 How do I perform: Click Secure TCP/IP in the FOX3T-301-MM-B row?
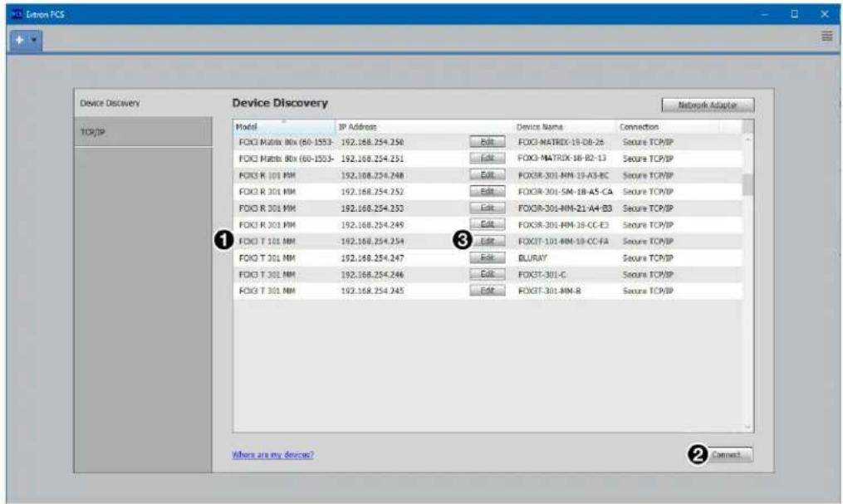point(648,291)
